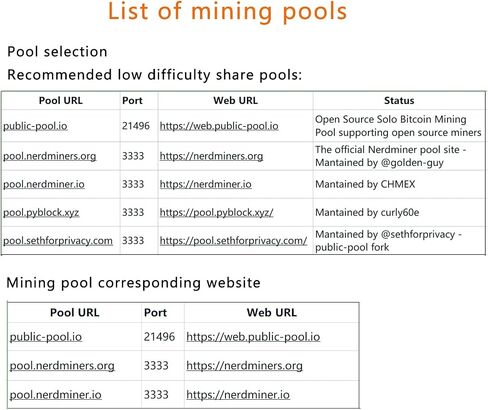The image size is (488, 410).
Task: Open https://nerdminers.org in second table
Action: coord(244,366)
